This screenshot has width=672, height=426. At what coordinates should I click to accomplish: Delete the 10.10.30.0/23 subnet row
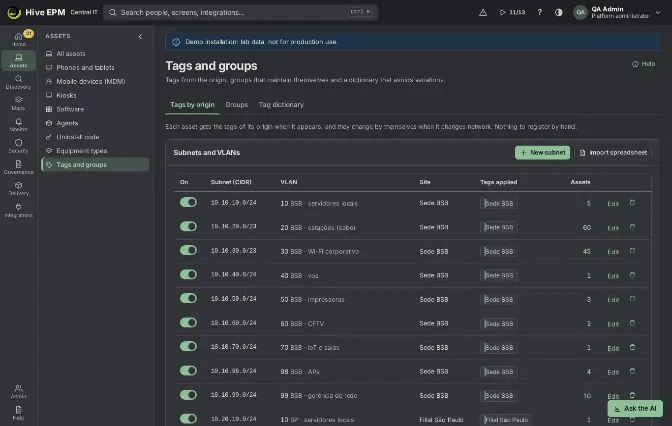pos(632,251)
